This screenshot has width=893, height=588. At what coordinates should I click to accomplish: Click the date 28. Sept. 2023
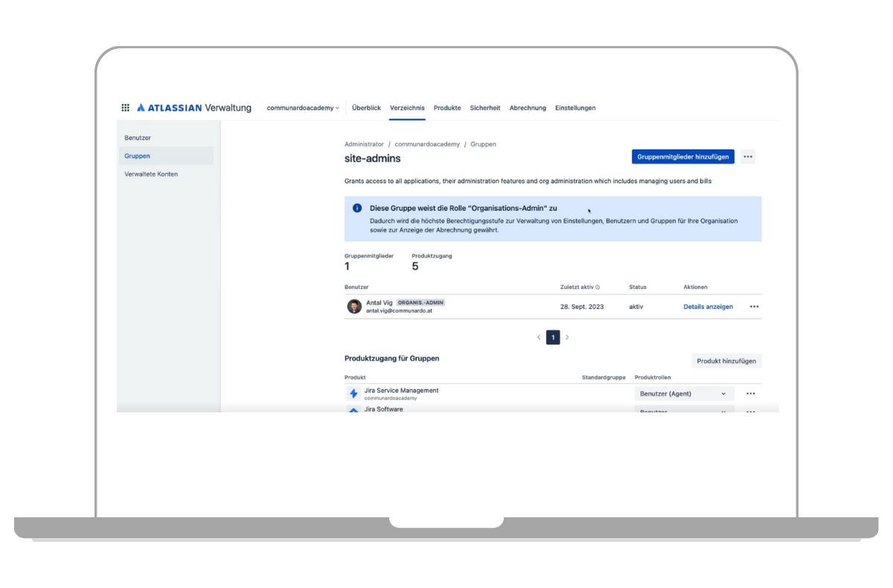[582, 307]
